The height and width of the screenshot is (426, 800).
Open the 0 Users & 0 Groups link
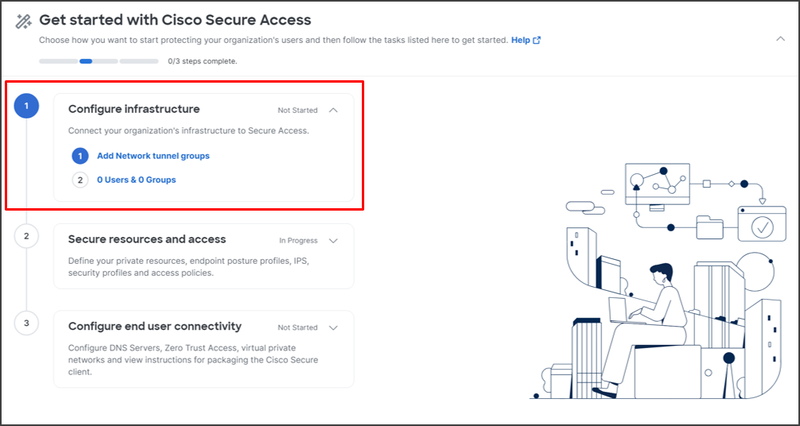(x=136, y=180)
